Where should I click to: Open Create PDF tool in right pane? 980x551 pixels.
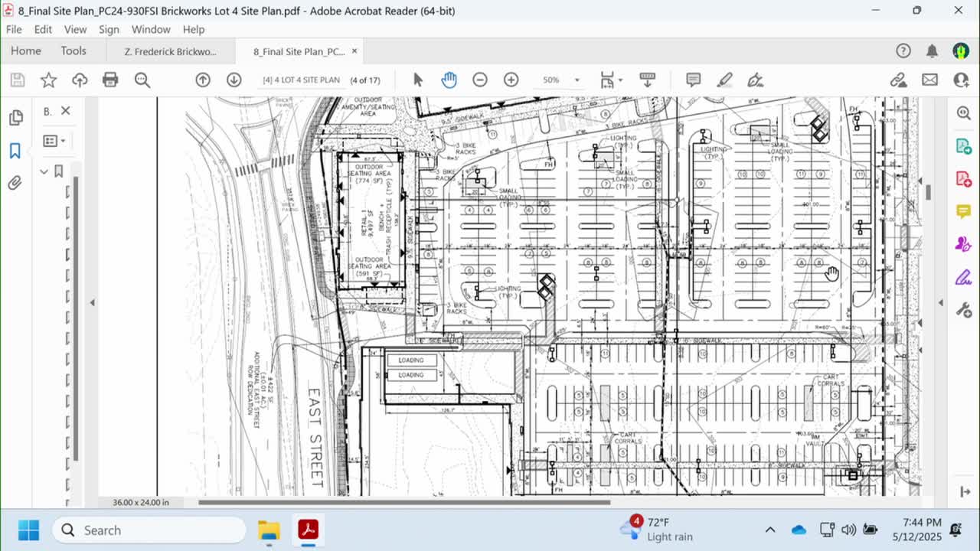tap(964, 178)
